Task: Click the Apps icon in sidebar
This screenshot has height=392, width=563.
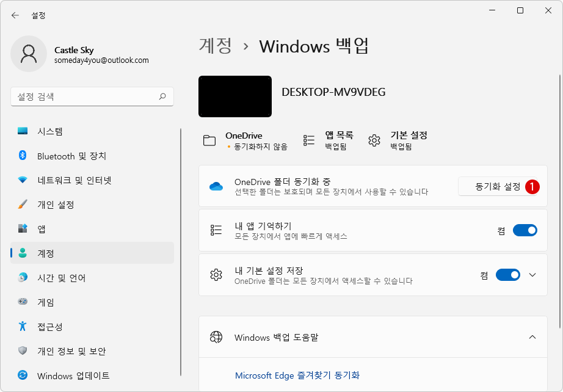Action: point(23,228)
